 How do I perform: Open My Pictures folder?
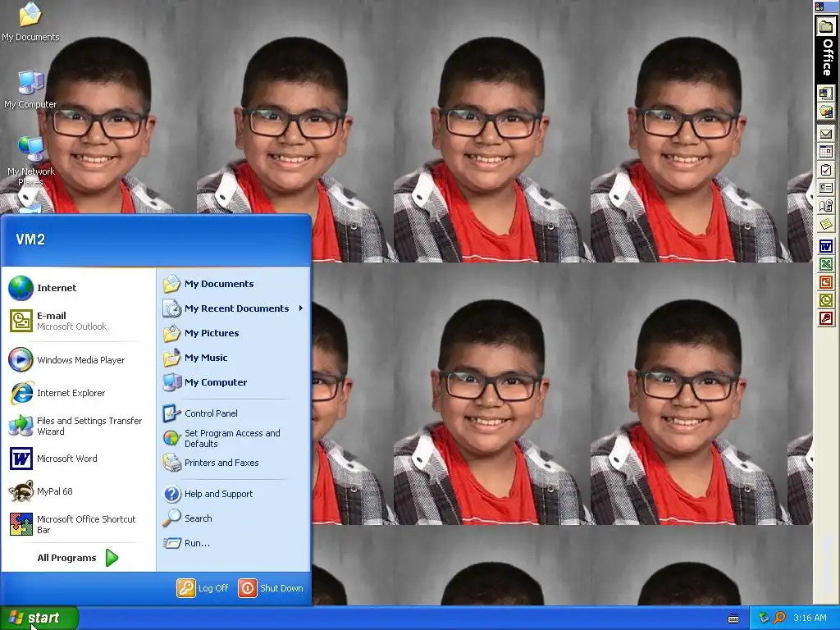pyautogui.click(x=233, y=333)
